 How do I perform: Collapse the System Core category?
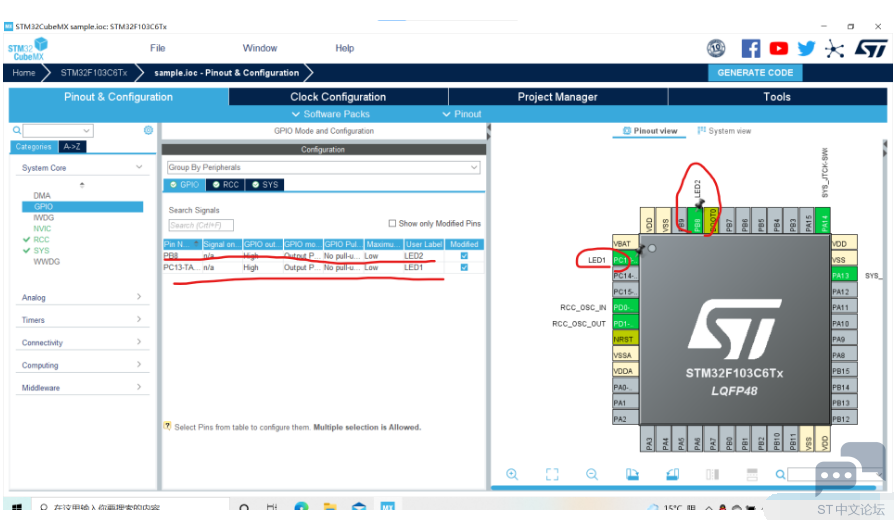[x=139, y=167]
